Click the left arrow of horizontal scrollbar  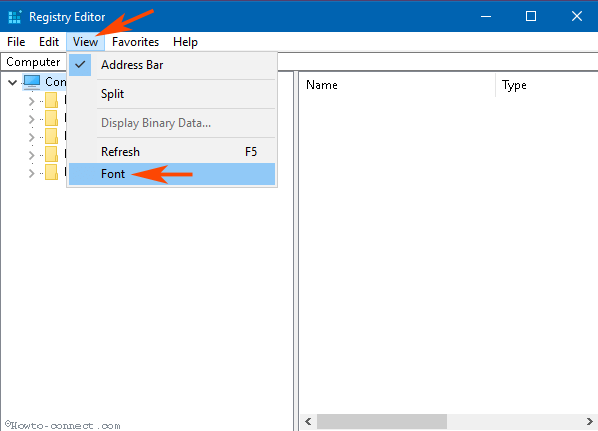click(x=308, y=421)
